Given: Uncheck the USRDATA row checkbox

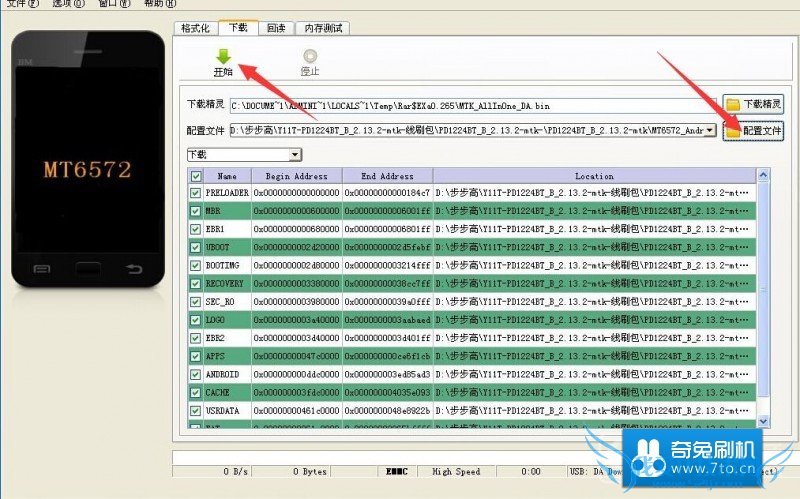Looking at the screenshot, I should (x=195, y=411).
